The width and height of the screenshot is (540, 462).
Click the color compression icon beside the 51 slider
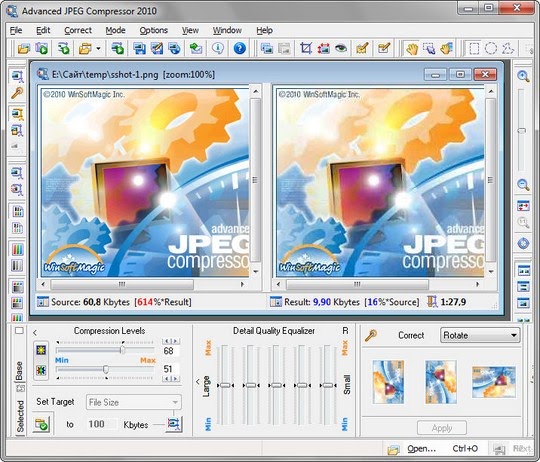pyautogui.click(x=41, y=370)
